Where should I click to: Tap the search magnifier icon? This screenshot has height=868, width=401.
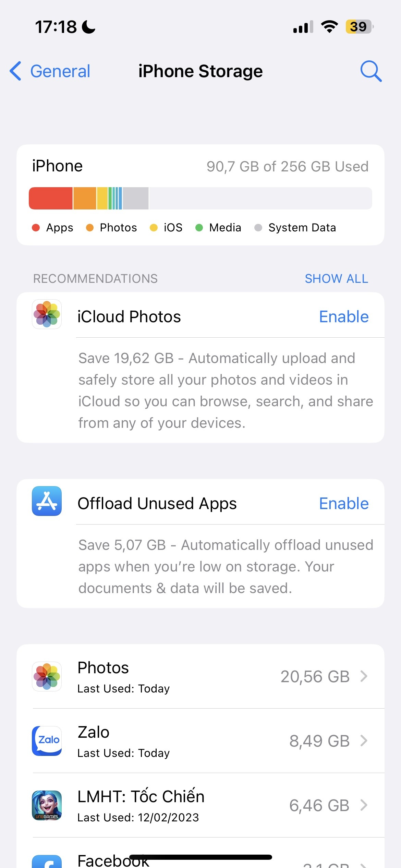[x=371, y=71]
